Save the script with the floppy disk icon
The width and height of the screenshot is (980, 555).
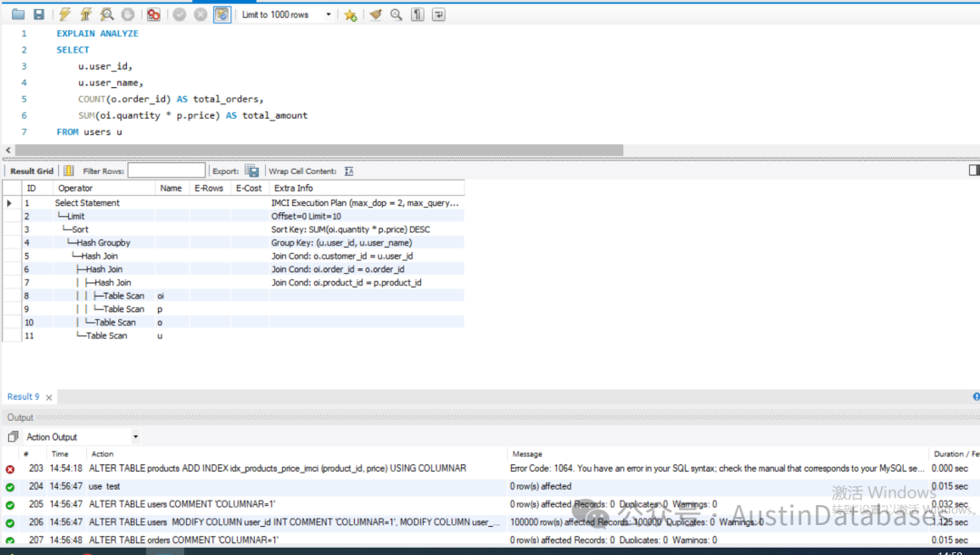[39, 15]
